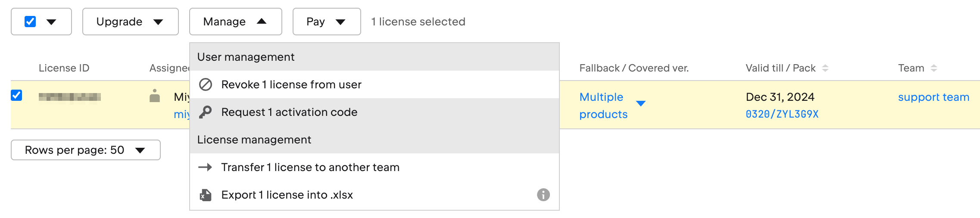Image resolution: width=980 pixels, height=218 pixels.
Task: Click the xlsx file export icon
Action: (206, 195)
